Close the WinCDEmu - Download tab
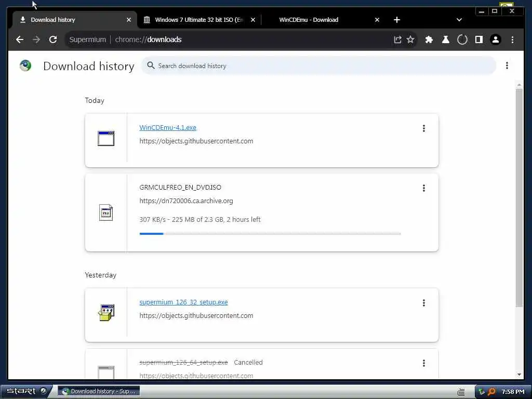532x399 pixels. (x=377, y=20)
